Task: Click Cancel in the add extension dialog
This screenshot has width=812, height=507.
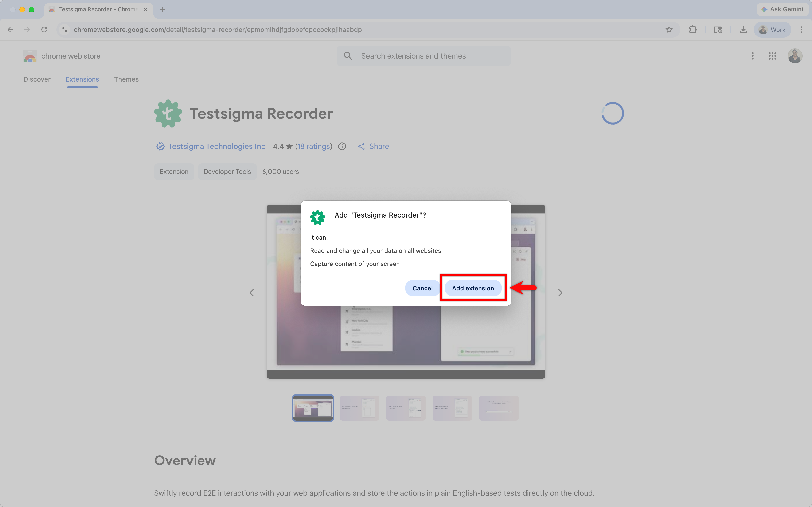Action: (x=422, y=288)
